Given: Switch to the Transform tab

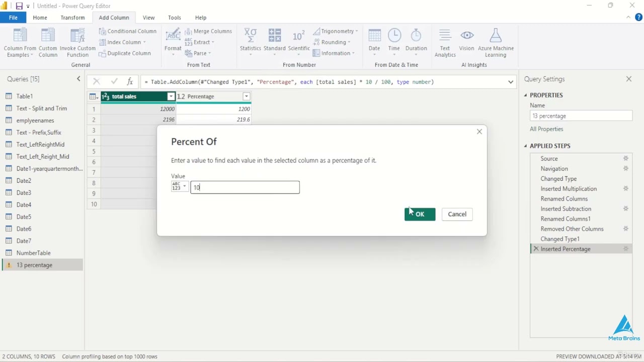Looking at the screenshot, I should tap(72, 18).
